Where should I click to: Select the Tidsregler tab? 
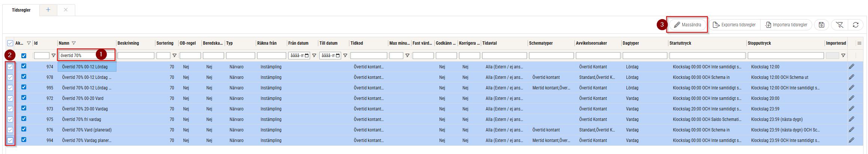21,10
